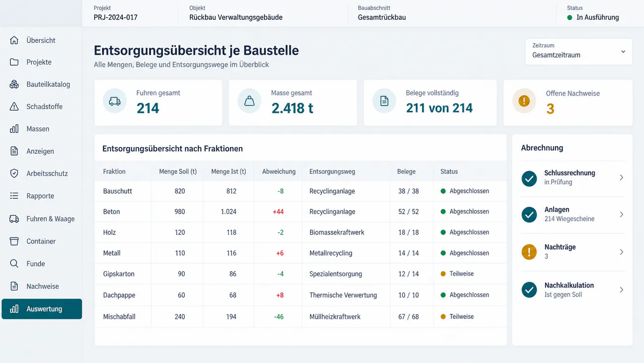
Task: Click the Beton deviation value +44
Action: click(278, 212)
